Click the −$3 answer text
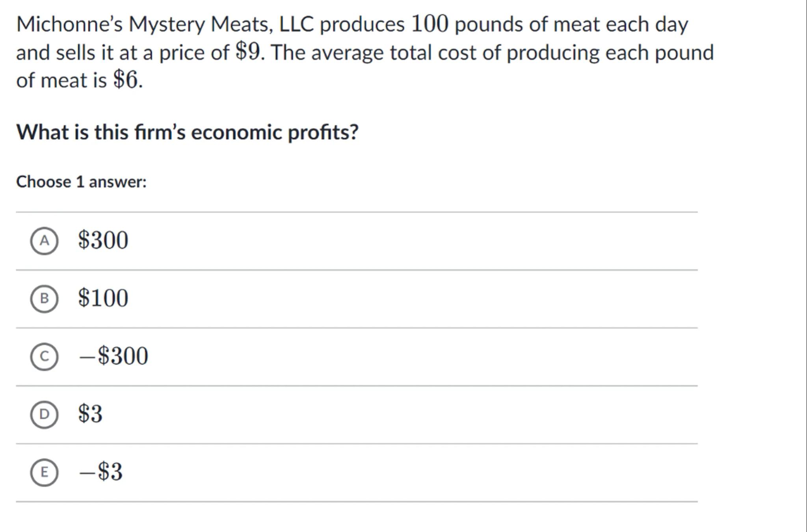The height and width of the screenshot is (532, 807). pyautogui.click(x=101, y=471)
